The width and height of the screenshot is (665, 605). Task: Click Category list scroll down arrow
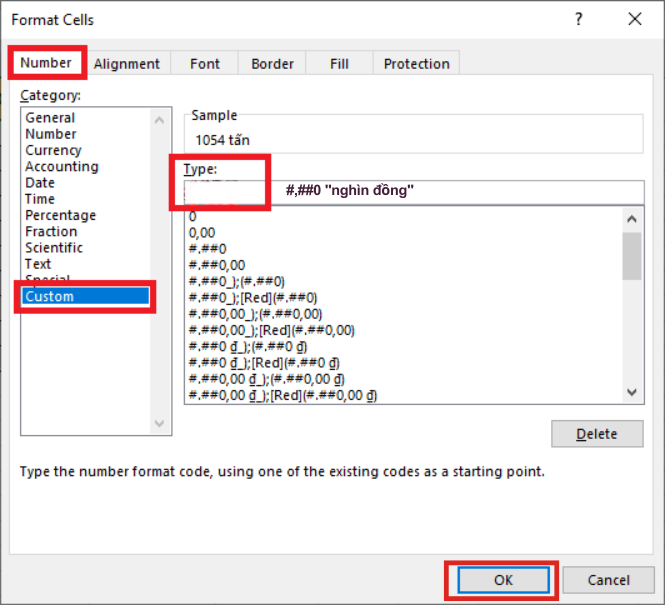tap(159, 423)
